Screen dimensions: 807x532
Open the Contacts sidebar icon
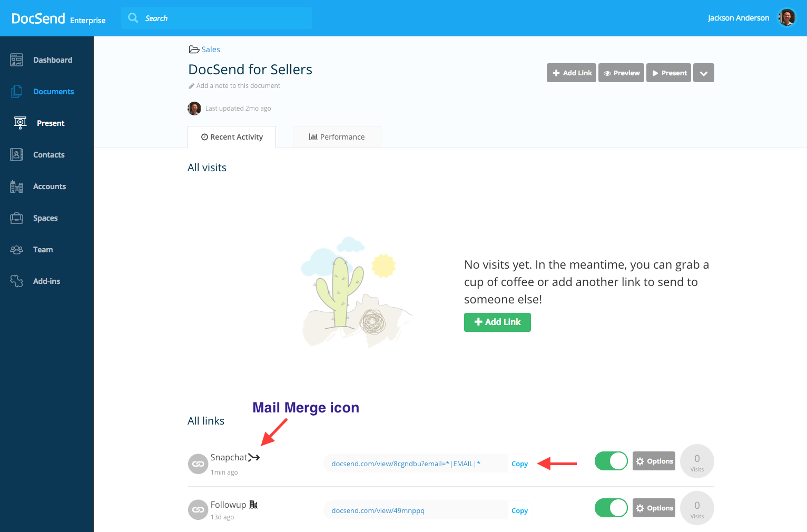point(16,155)
